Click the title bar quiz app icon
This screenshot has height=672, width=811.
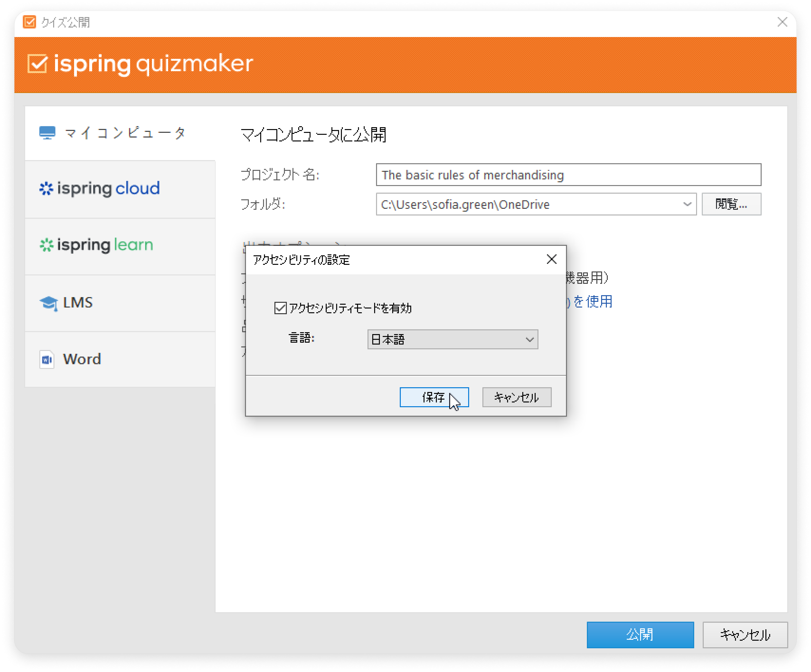click(x=29, y=22)
